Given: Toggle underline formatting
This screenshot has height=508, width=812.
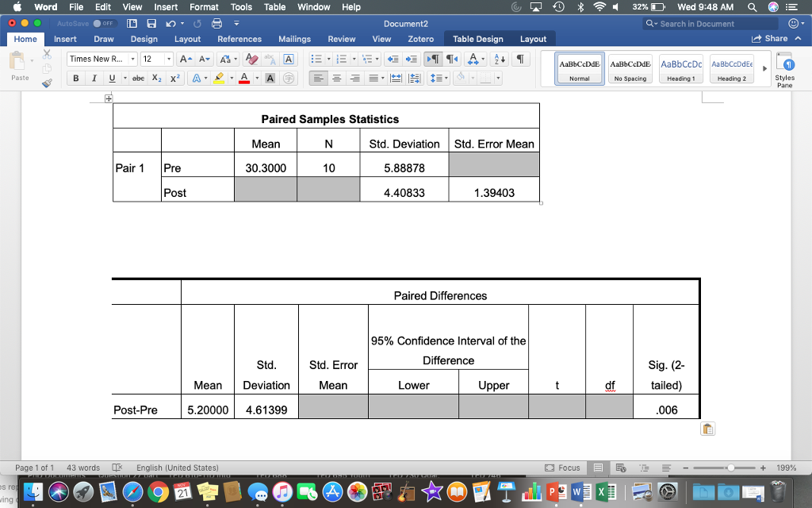Looking at the screenshot, I should (112, 78).
